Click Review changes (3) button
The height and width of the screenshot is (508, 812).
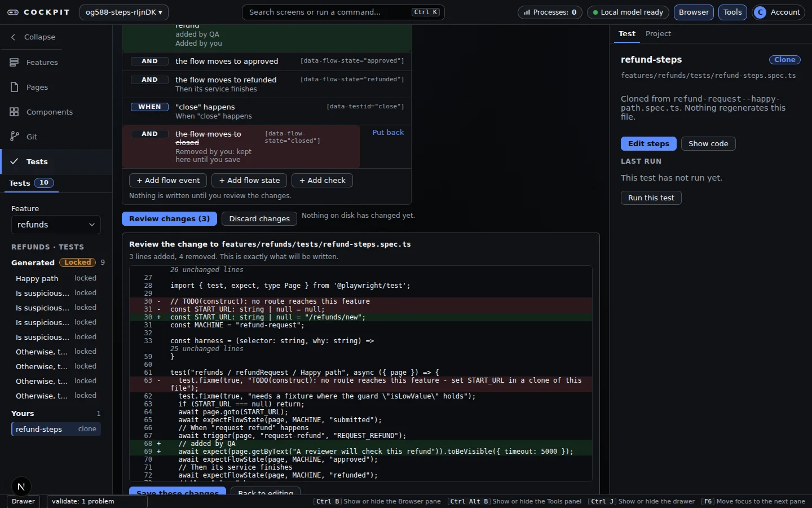click(169, 218)
